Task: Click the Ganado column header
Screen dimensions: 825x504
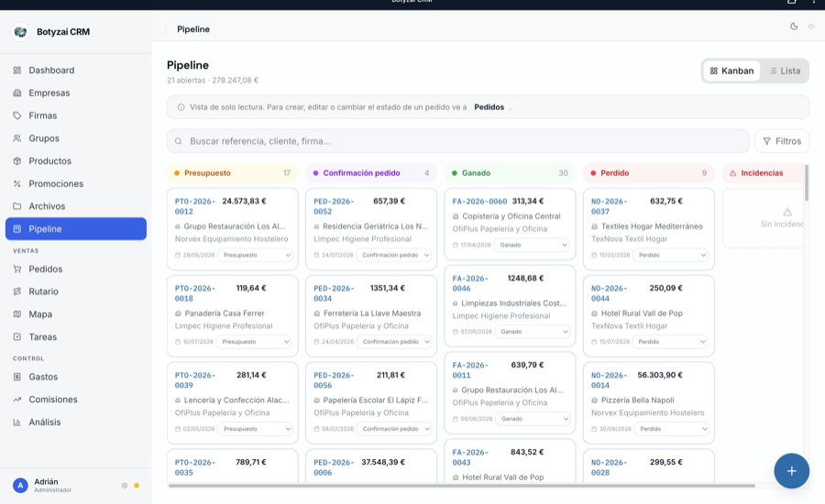Action: [x=510, y=172]
